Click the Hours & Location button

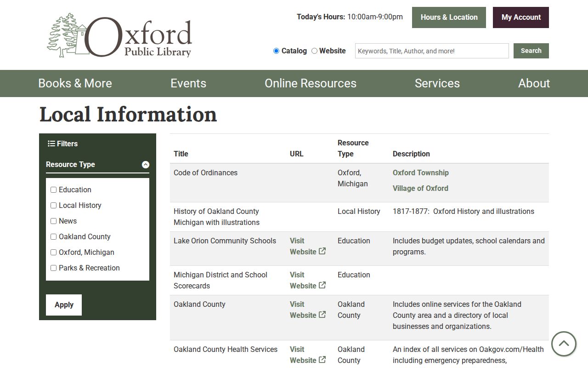pyautogui.click(x=449, y=17)
